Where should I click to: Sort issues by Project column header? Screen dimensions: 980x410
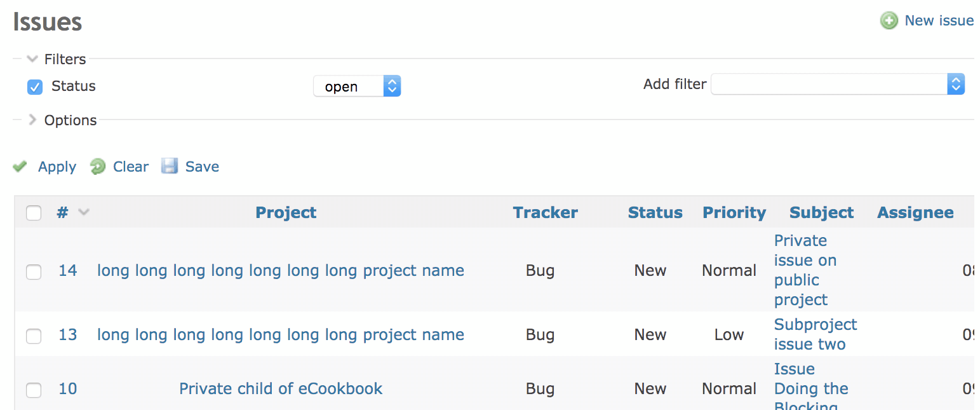coord(286,212)
